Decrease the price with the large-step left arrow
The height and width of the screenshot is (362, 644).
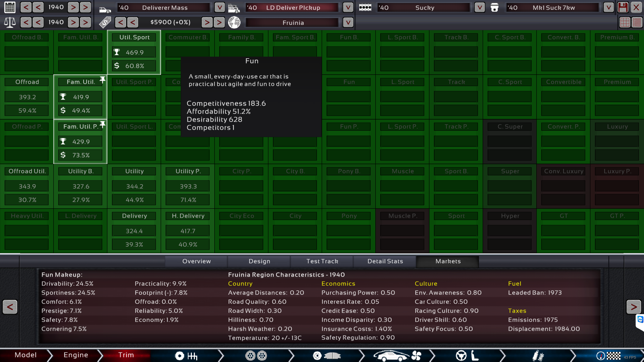[120, 22]
